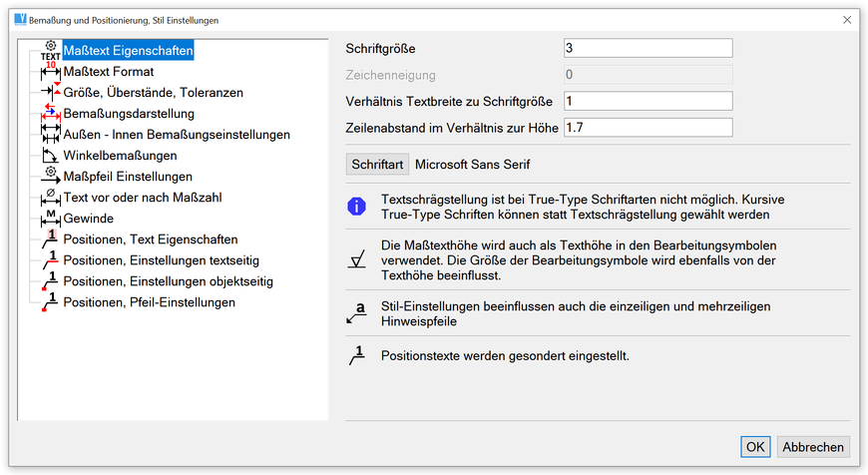Click the diameter icon beside Text vor oder nach Maßzahl

point(51,198)
